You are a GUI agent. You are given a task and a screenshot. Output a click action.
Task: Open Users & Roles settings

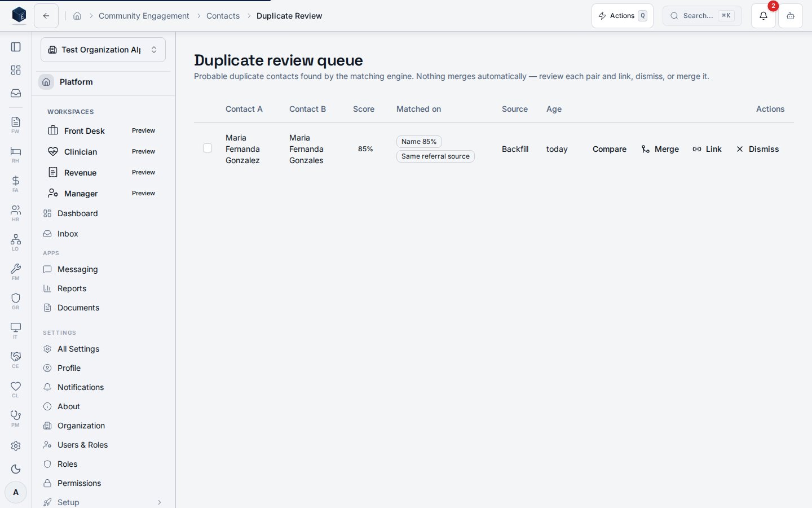point(103,445)
